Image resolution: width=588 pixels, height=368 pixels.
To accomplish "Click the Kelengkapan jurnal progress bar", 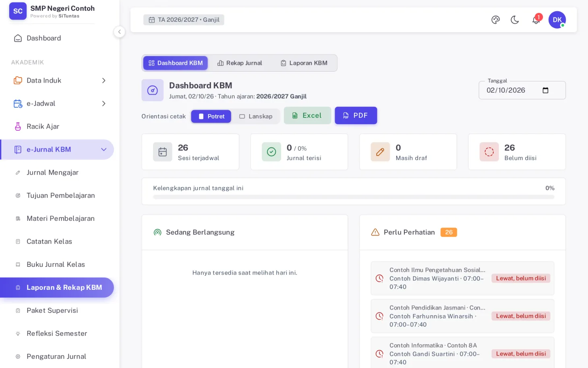I will 354,197.
